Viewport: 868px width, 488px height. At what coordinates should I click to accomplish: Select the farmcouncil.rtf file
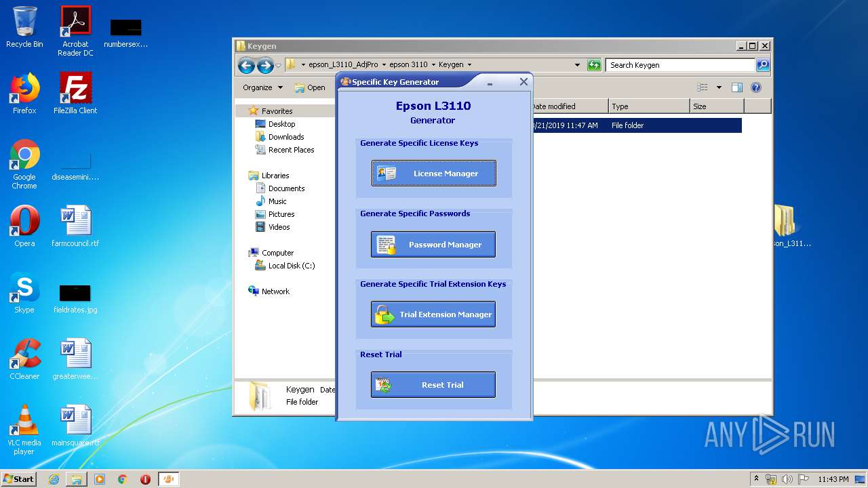75,226
